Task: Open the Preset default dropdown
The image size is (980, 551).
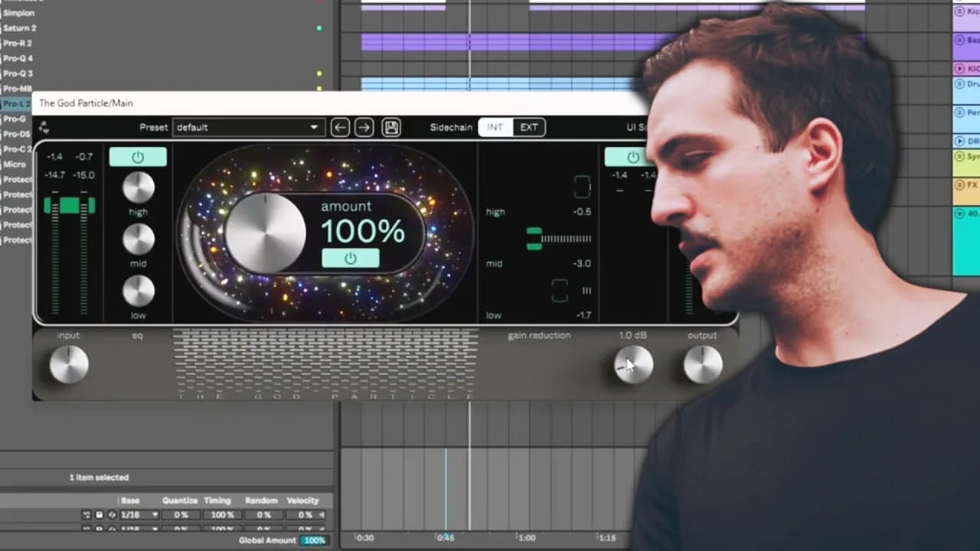Action: coord(249,127)
